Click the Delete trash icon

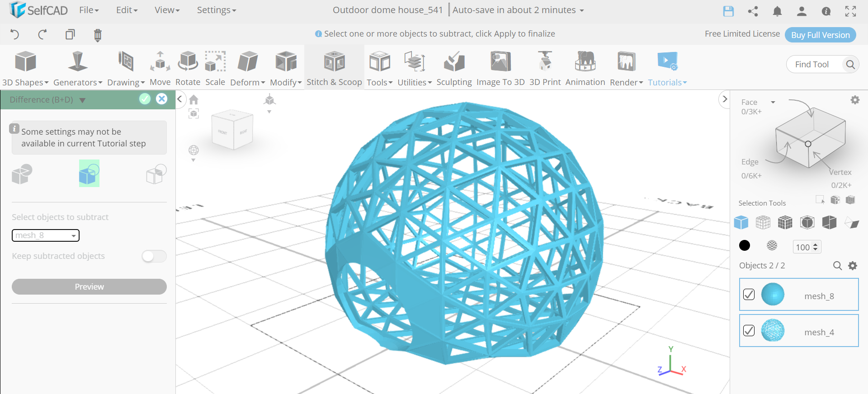click(98, 35)
